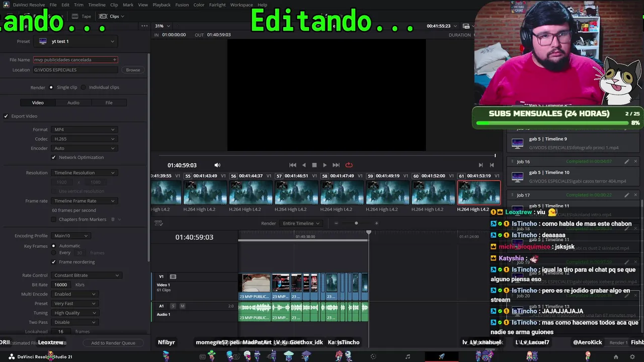Enable the Export Video checkbox
The height and width of the screenshot is (362, 644).
click(6, 116)
